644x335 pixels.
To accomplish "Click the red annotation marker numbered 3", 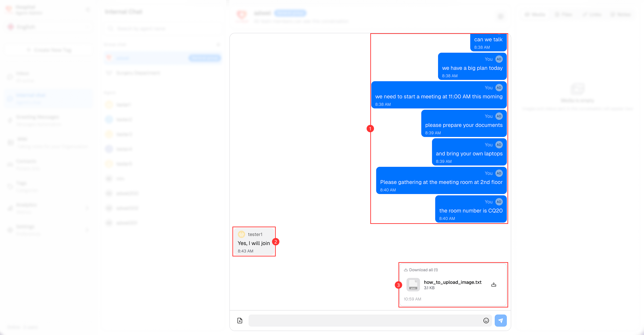I will coord(398,285).
